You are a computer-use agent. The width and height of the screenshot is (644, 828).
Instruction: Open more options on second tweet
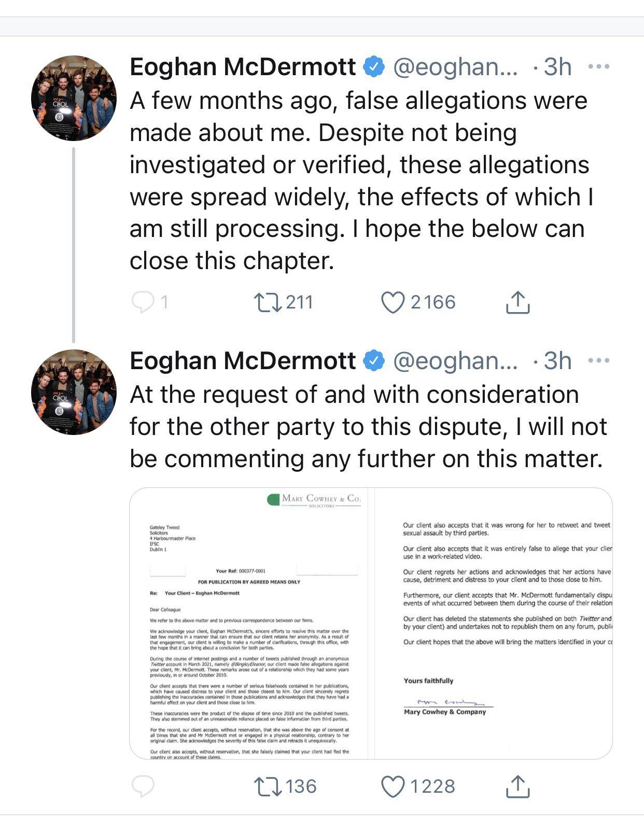pyautogui.click(x=599, y=360)
